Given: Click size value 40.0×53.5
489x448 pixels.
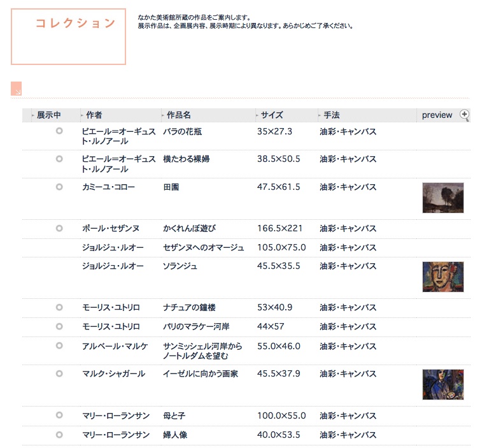Looking at the screenshot, I should coord(278,435).
